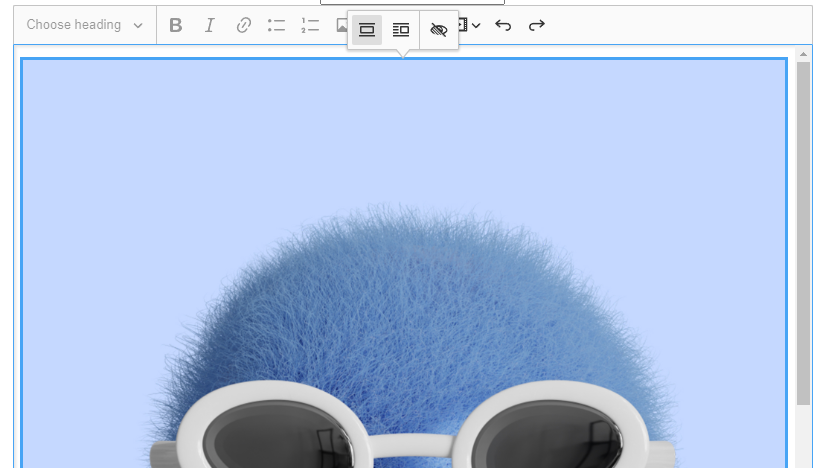Expand the insert media dropdown arrow
This screenshot has height=468, width=820.
coord(475,25)
